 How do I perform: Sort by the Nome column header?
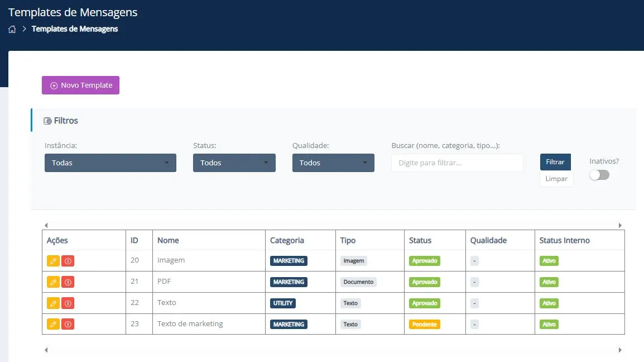(169, 240)
